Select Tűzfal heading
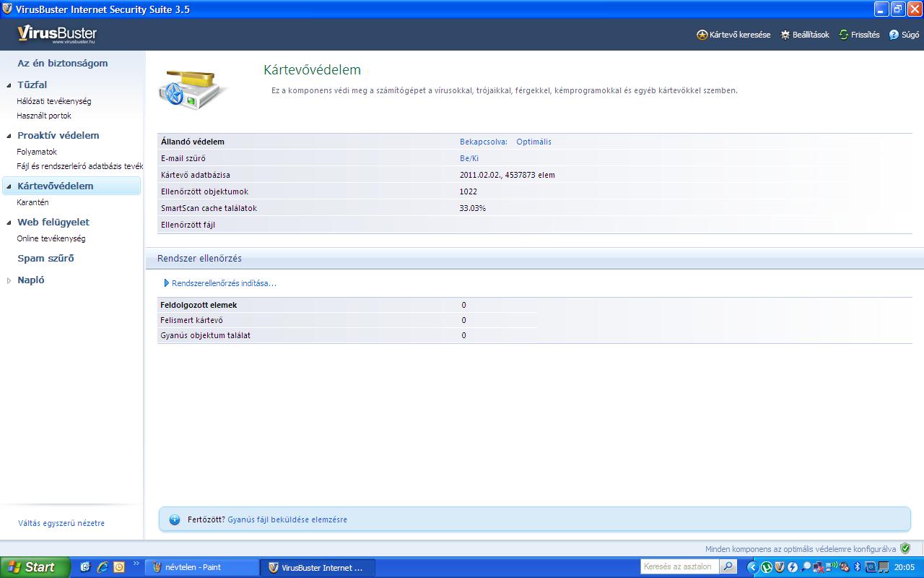The image size is (924, 578). point(32,85)
